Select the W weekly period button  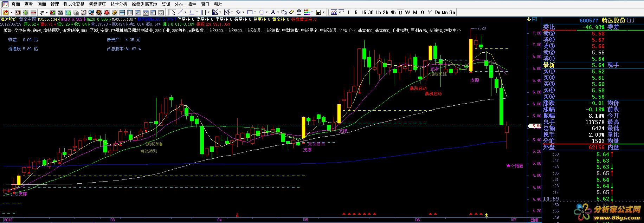[408, 12]
